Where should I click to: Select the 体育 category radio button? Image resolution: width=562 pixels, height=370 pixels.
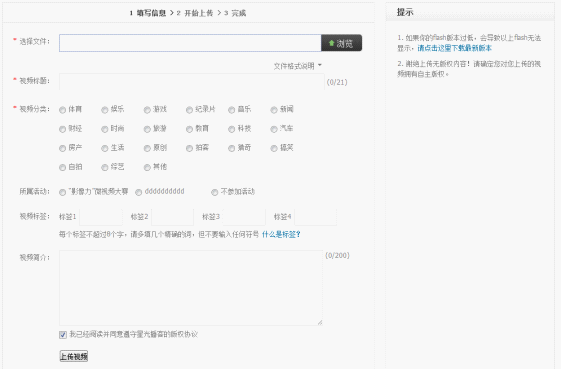[62, 110]
